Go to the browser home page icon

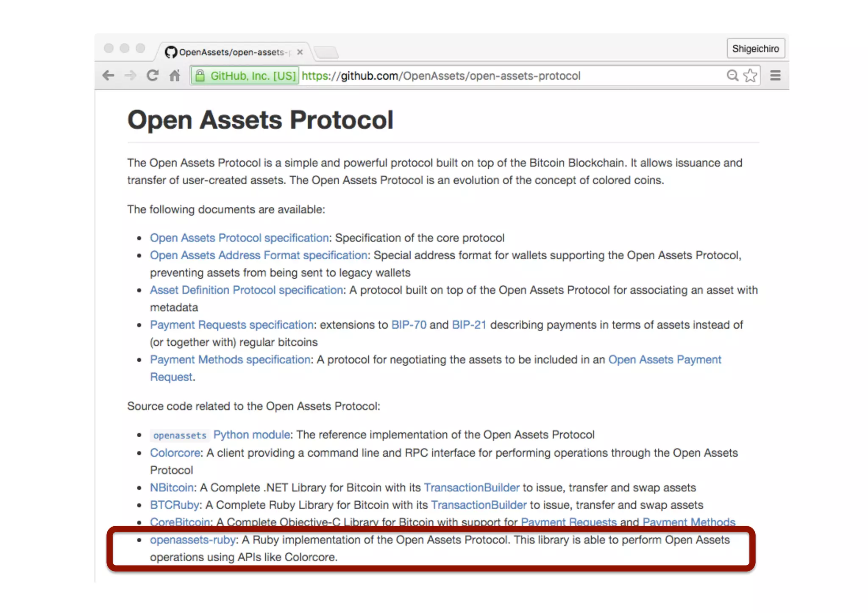tap(175, 76)
